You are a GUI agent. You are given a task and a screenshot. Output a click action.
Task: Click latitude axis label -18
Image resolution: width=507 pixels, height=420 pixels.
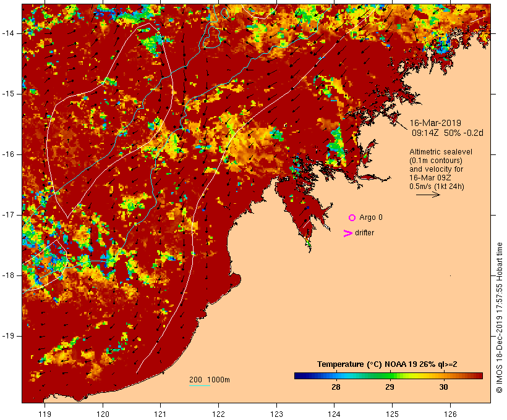point(8,275)
